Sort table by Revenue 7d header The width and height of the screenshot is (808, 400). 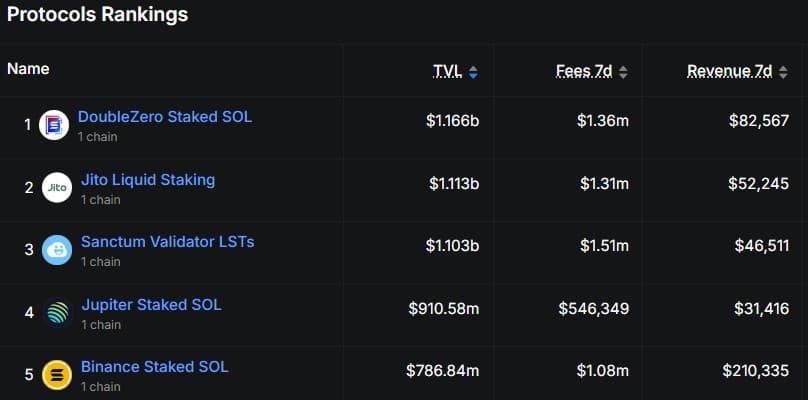click(x=730, y=71)
